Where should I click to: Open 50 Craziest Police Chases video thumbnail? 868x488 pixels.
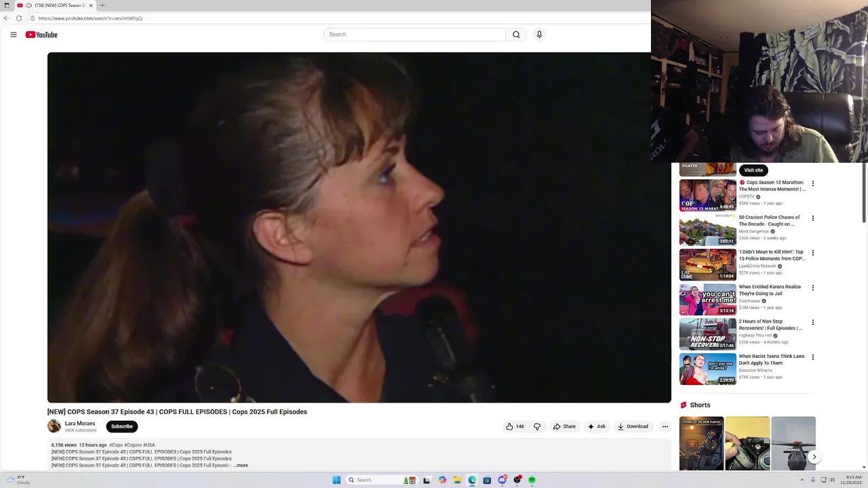(x=708, y=230)
